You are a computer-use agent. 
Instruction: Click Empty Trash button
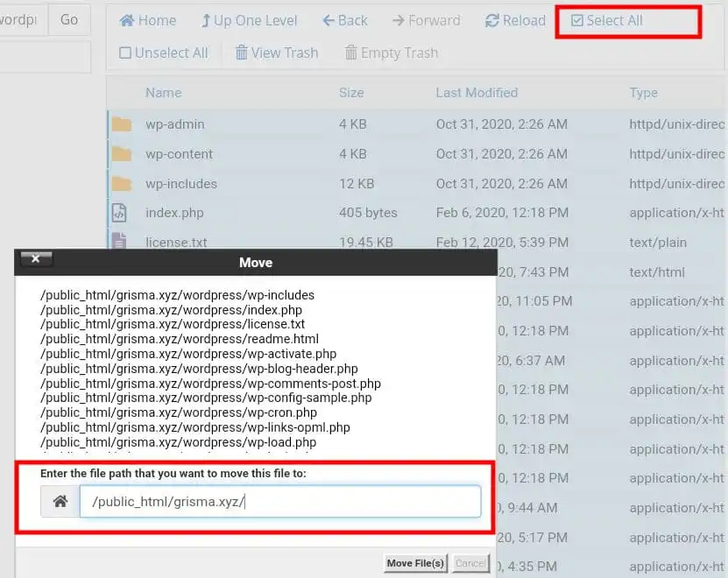(392, 53)
